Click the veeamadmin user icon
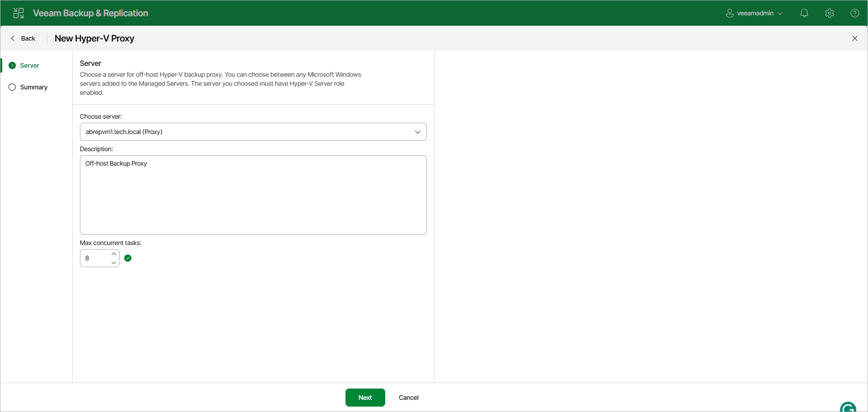This screenshot has width=868, height=412. pyautogui.click(x=729, y=13)
